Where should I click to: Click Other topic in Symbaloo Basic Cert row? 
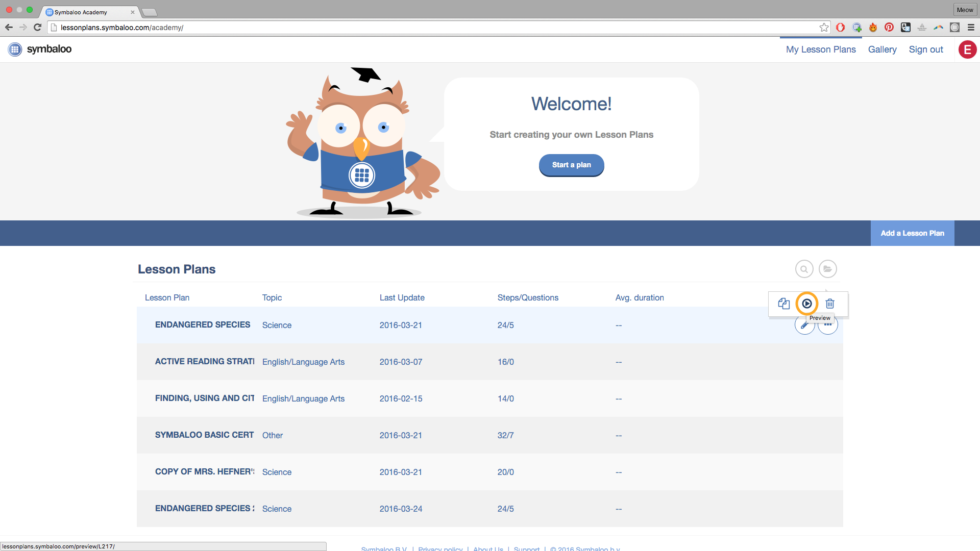point(273,435)
